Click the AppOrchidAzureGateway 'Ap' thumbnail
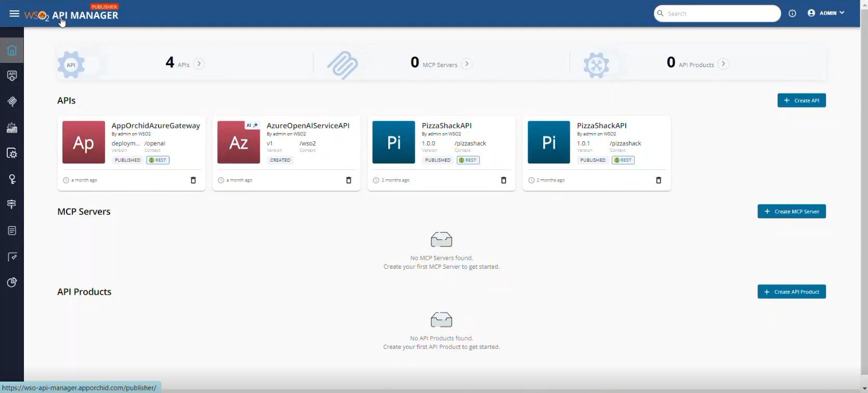868x393 pixels. [84, 142]
